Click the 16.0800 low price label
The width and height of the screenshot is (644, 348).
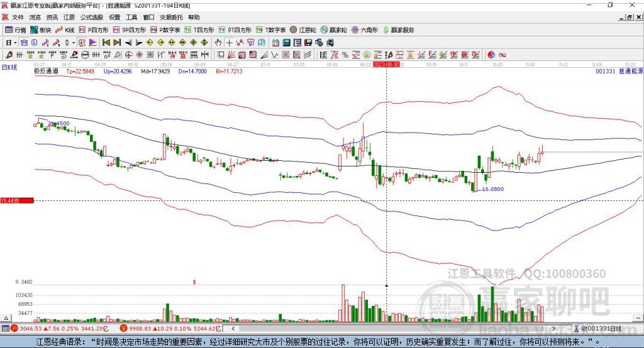tap(492, 189)
